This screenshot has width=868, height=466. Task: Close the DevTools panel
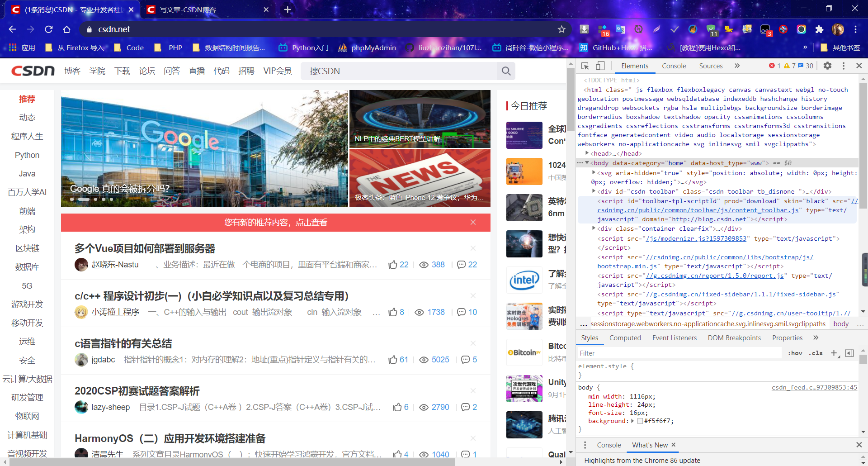[859, 66]
